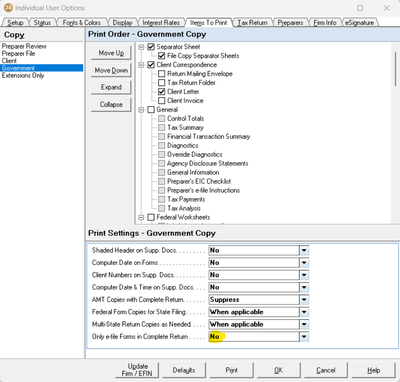Click the Collapse button

tap(111, 105)
